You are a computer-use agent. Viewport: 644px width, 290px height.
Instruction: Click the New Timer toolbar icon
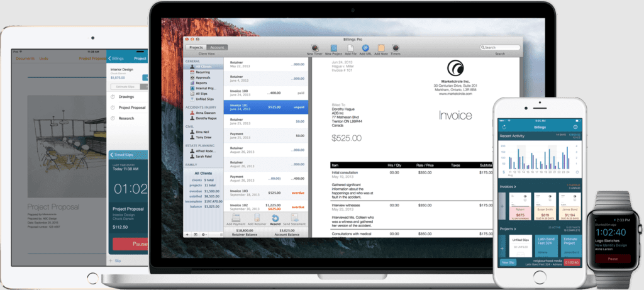tap(314, 48)
